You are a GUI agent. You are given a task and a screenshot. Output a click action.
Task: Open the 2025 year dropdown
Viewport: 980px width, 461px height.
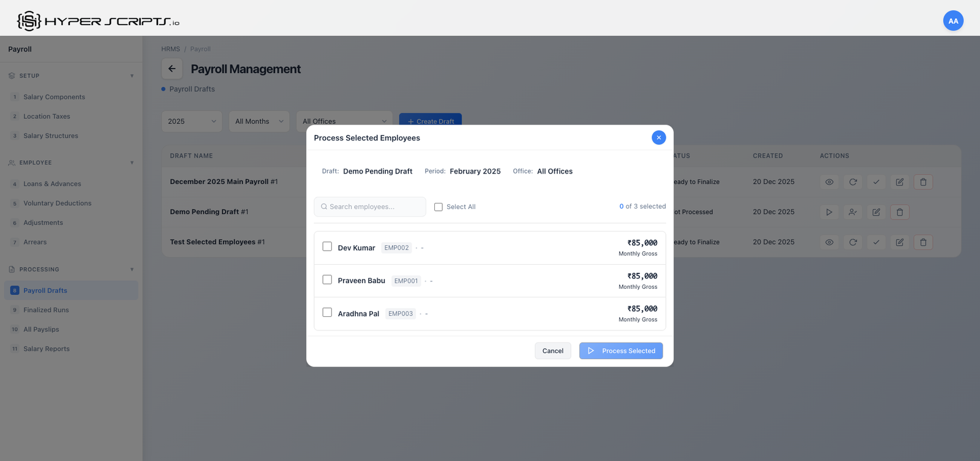point(192,121)
